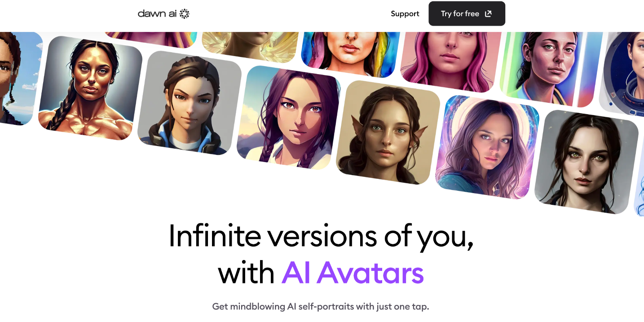Click the dawn ai sunburst logo icon
This screenshot has width=644, height=322.
tap(185, 13)
